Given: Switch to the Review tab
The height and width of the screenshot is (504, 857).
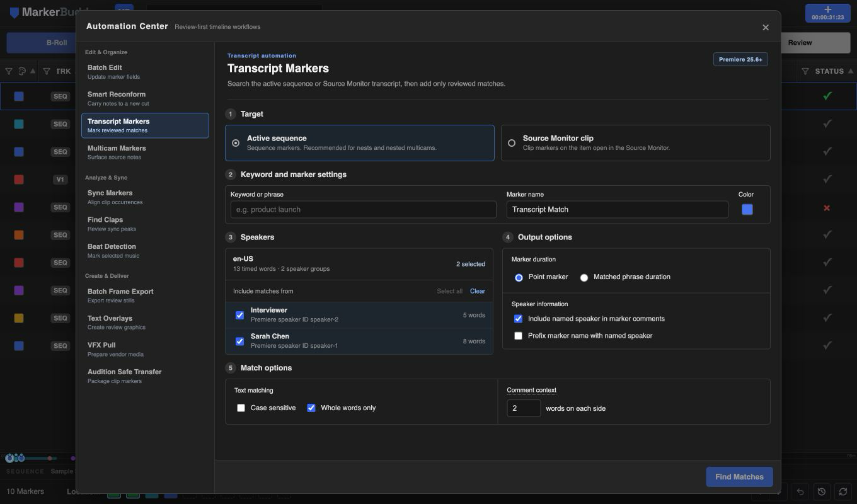Looking at the screenshot, I should pyautogui.click(x=815, y=43).
